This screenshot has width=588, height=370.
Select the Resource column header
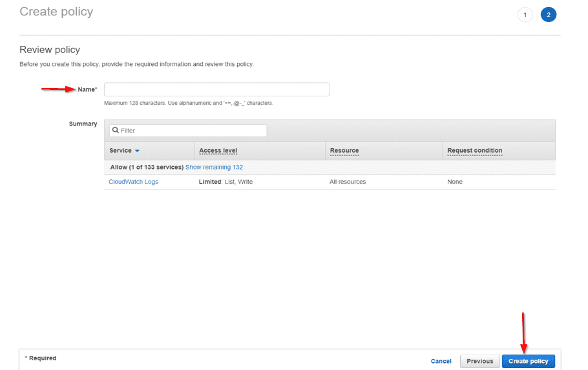coord(344,151)
